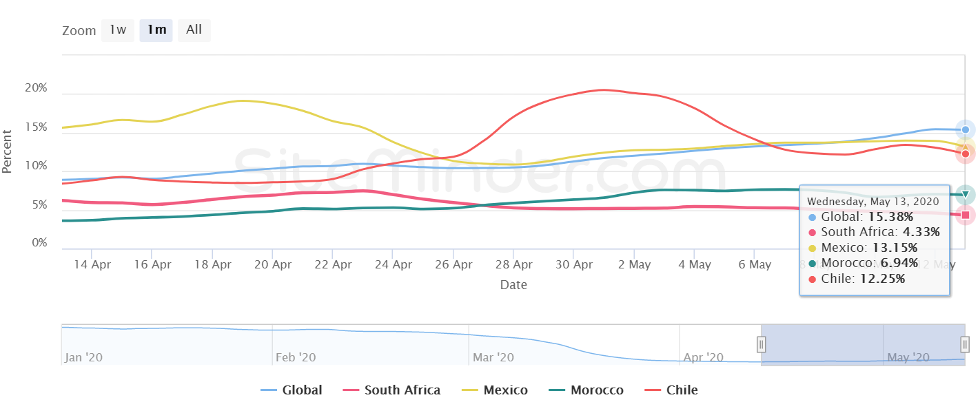Screen dimensions: 980x402
Task: Click the Chile red circle end marker
Action: (x=966, y=154)
